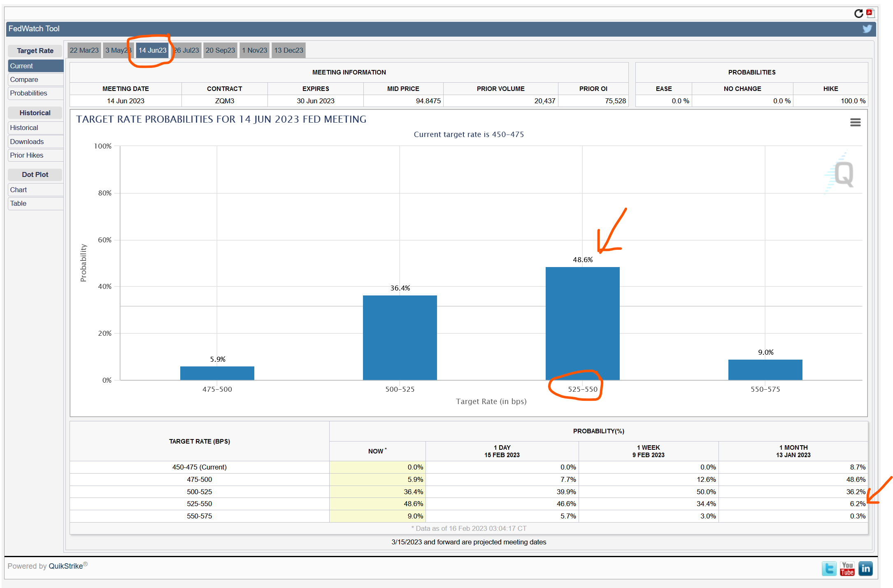Open the Compare view in sidebar
Image resolution: width=893 pixels, height=588 pixels.
tap(24, 79)
